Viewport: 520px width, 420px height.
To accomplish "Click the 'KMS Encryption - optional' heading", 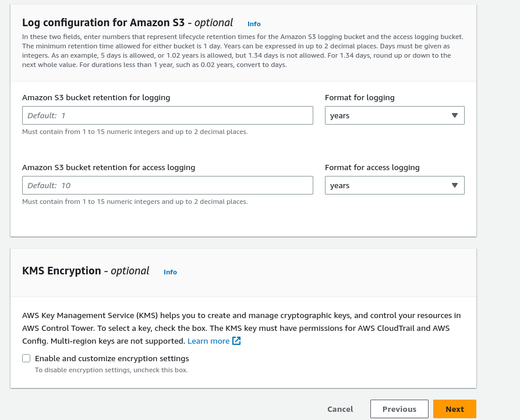I will [86, 271].
